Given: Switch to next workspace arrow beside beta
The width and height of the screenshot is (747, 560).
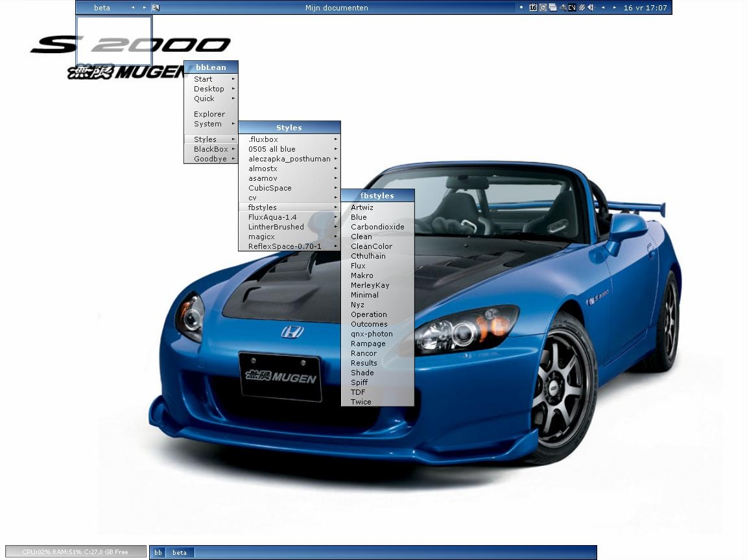Looking at the screenshot, I should [x=144, y=8].
